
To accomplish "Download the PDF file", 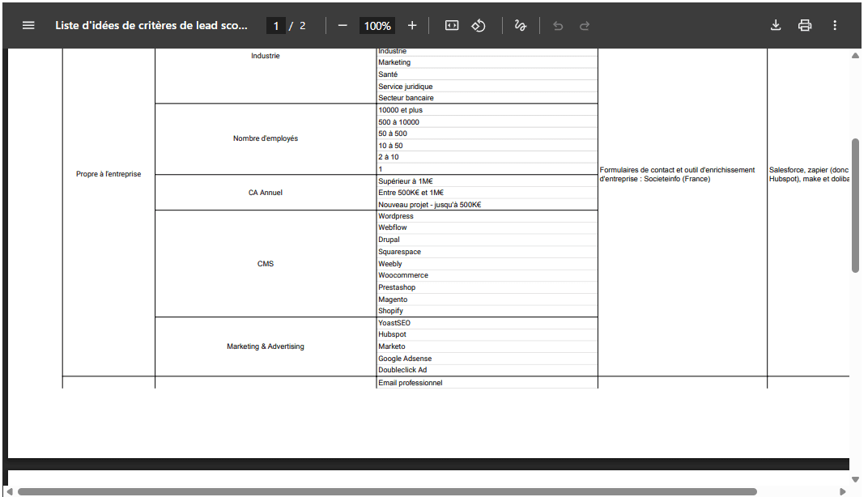I will click(776, 25).
